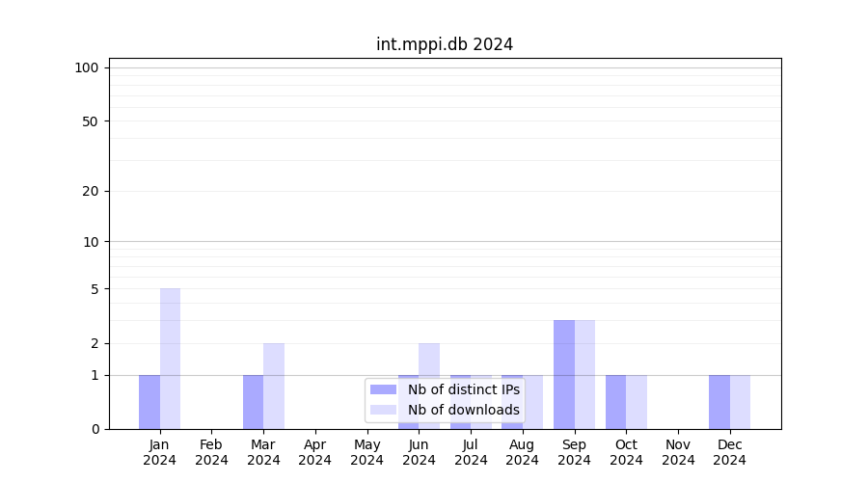Click the 'May 2024' x-axis label
The height and width of the screenshot is (482, 868).
[366, 452]
